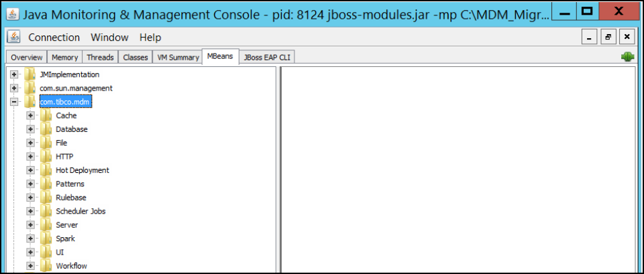
Task: Select the Database tree label
Action: pyautogui.click(x=72, y=129)
